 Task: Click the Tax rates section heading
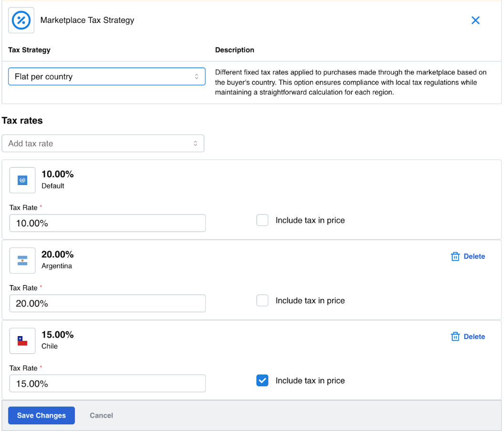[22, 121]
